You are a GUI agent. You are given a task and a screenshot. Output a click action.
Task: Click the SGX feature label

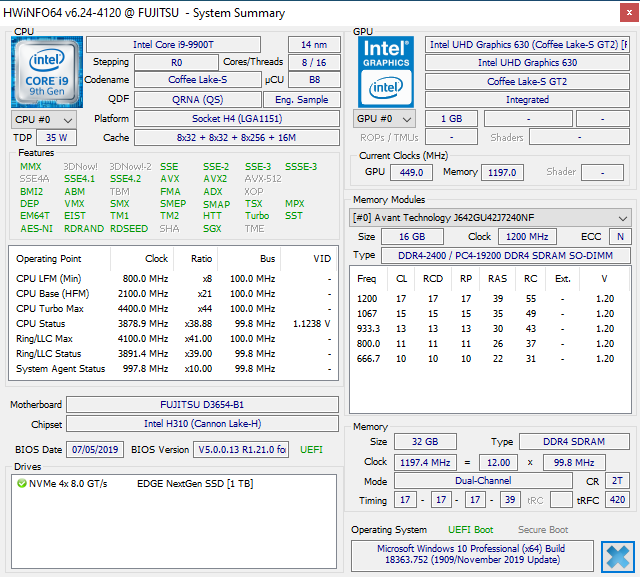(212, 229)
